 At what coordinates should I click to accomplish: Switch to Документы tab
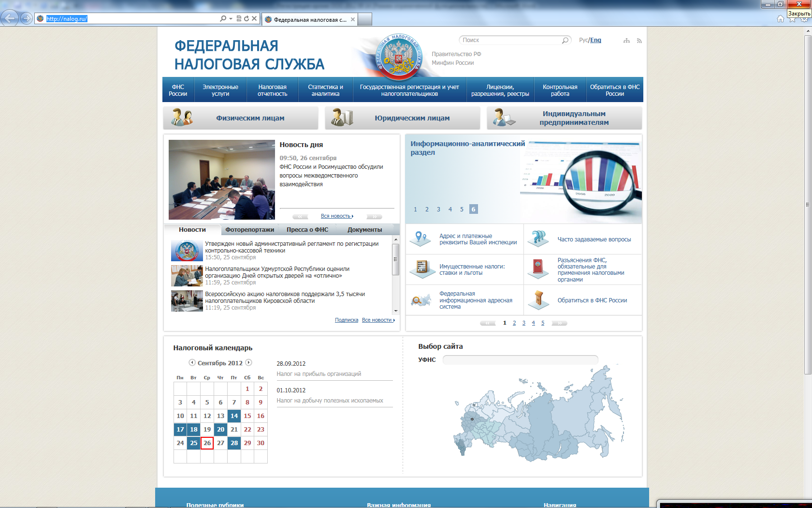pos(365,230)
